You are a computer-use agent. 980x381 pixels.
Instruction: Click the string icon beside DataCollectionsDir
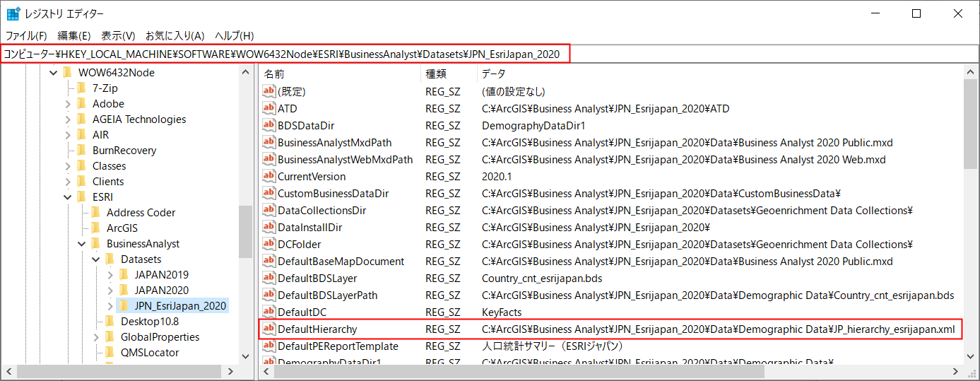(268, 210)
